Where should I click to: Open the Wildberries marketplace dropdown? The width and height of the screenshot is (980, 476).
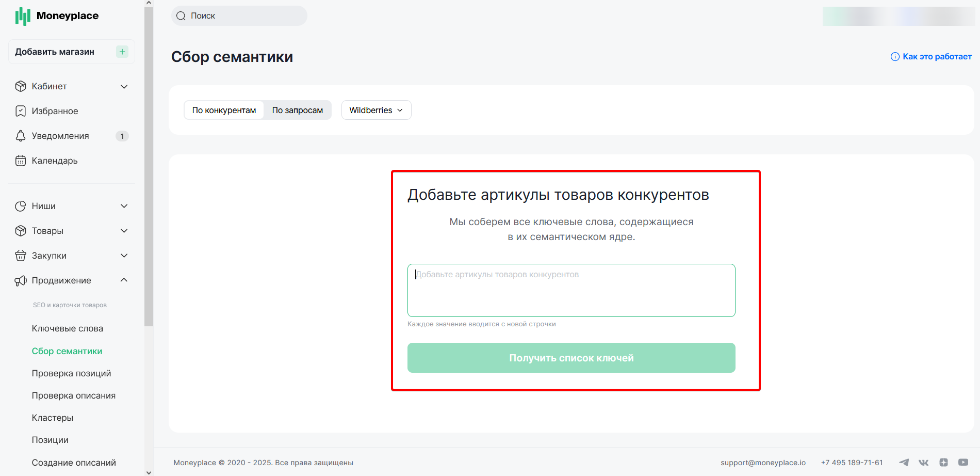pyautogui.click(x=377, y=110)
